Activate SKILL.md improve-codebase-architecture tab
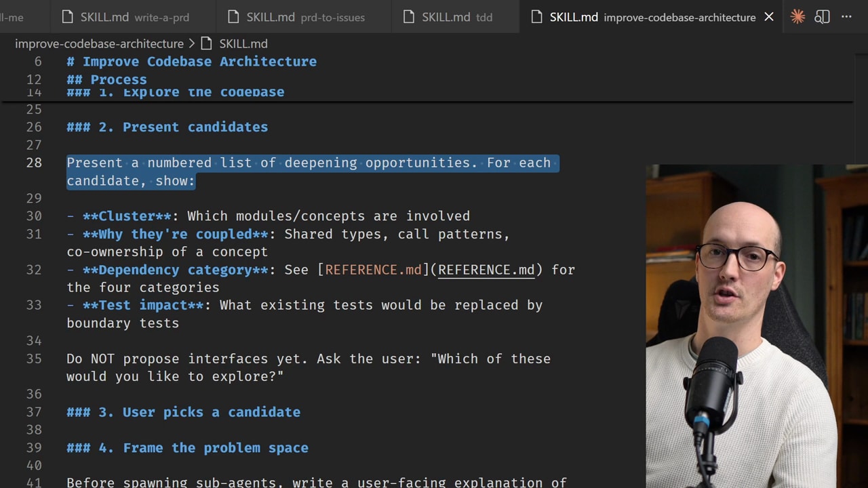 [x=652, y=17]
